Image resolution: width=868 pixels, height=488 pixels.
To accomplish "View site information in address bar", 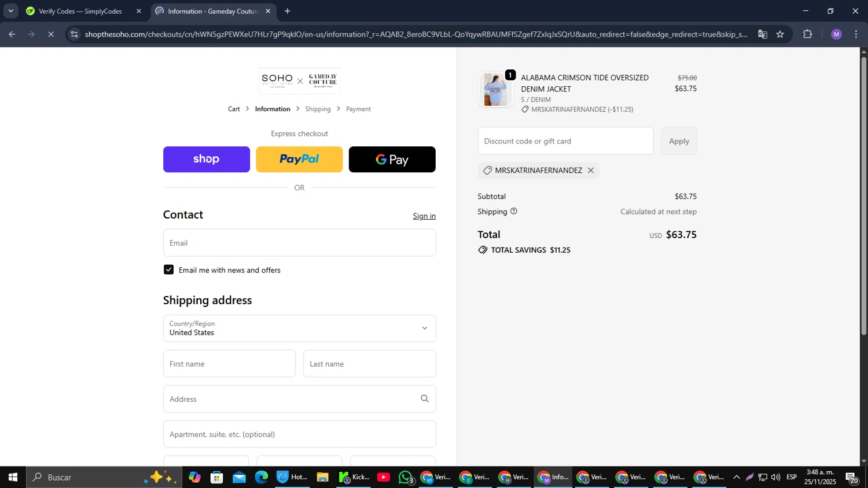I will point(73,34).
